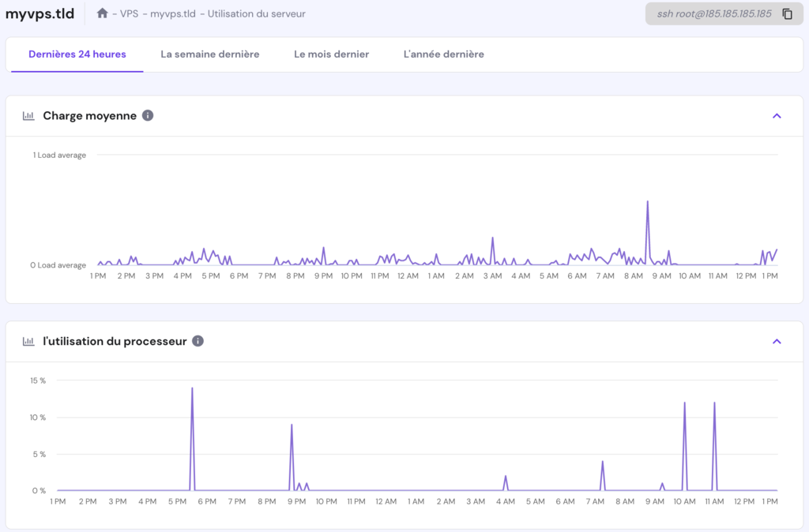Image resolution: width=809 pixels, height=532 pixels.
Task: Click the chevron on the Charge moyenne section
Action: 777,115
